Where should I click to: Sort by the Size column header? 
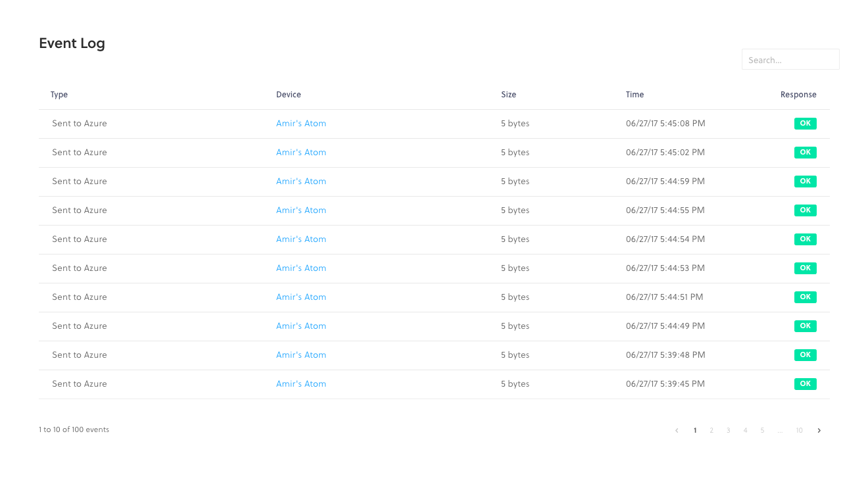pos(508,95)
